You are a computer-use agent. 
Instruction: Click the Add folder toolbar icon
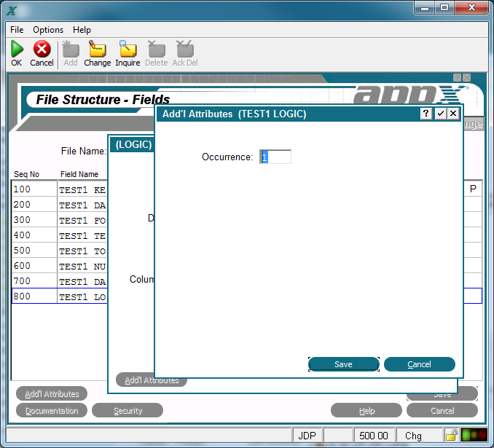point(71,49)
